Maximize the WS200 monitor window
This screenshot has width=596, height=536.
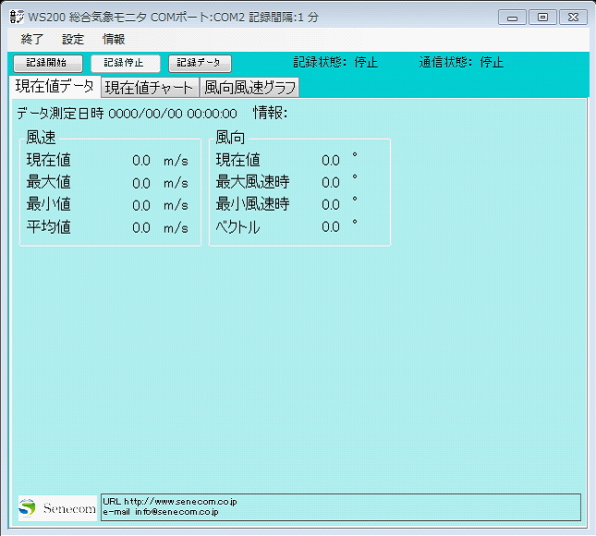(x=542, y=17)
